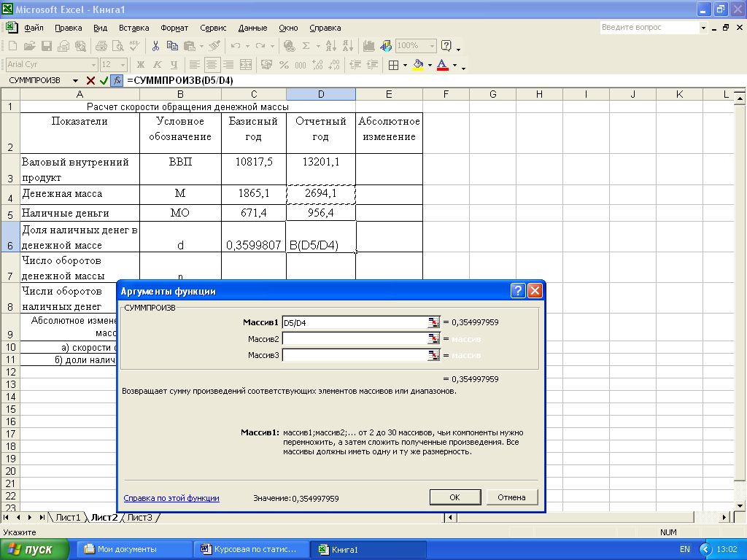Viewport: 747px width, 560px height.
Task: Align text left
Action: coord(194,65)
